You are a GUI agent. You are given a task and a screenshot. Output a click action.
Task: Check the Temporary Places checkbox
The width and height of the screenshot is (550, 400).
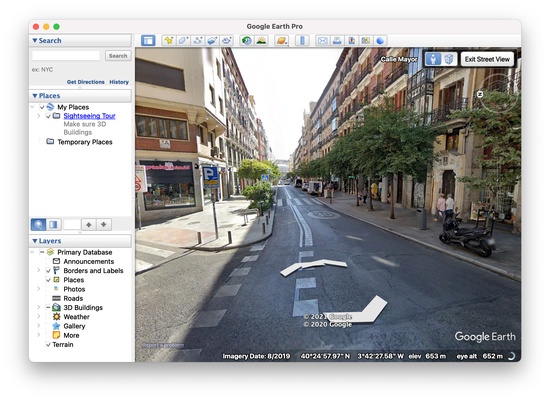coord(42,142)
